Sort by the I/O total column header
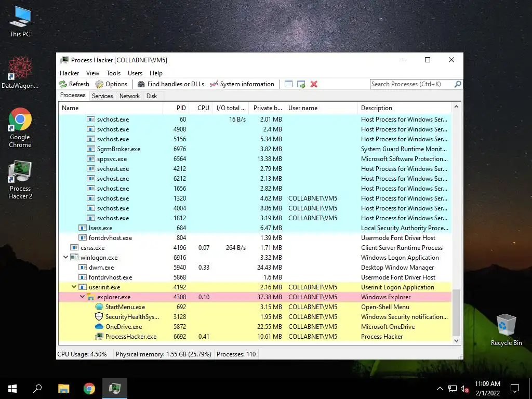Image resolution: width=532 pixels, height=399 pixels. click(x=230, y=108)
